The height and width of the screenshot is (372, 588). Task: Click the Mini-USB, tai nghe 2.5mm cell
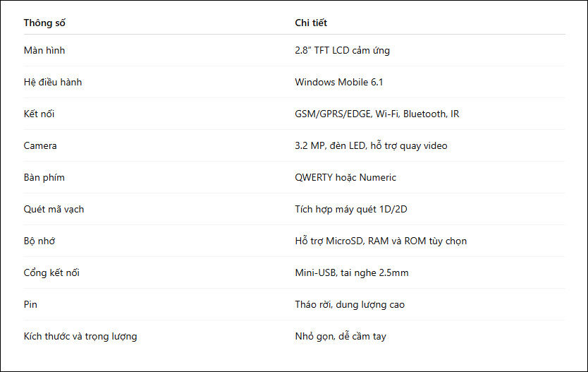tap(352, 273)
